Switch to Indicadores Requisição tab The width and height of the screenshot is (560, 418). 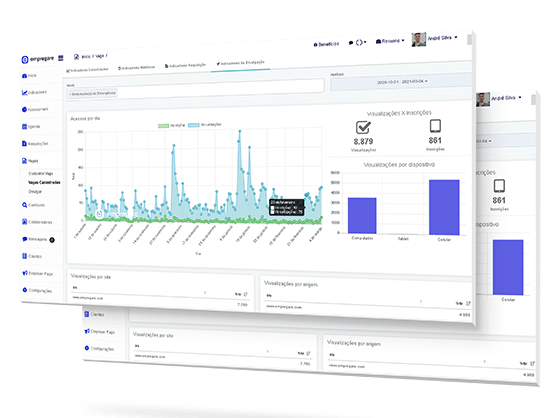coord(185,65)
